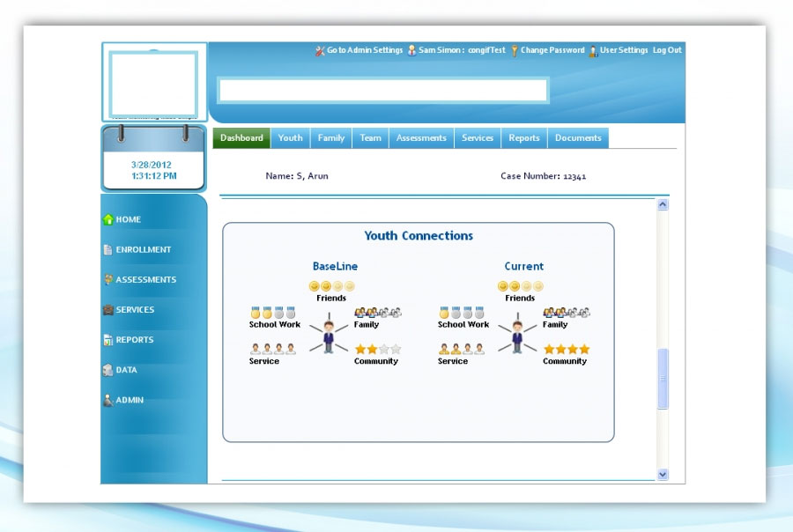Click the BaseLine Community star rating
This screenshot has height=532, width=793.
[378, 349]
